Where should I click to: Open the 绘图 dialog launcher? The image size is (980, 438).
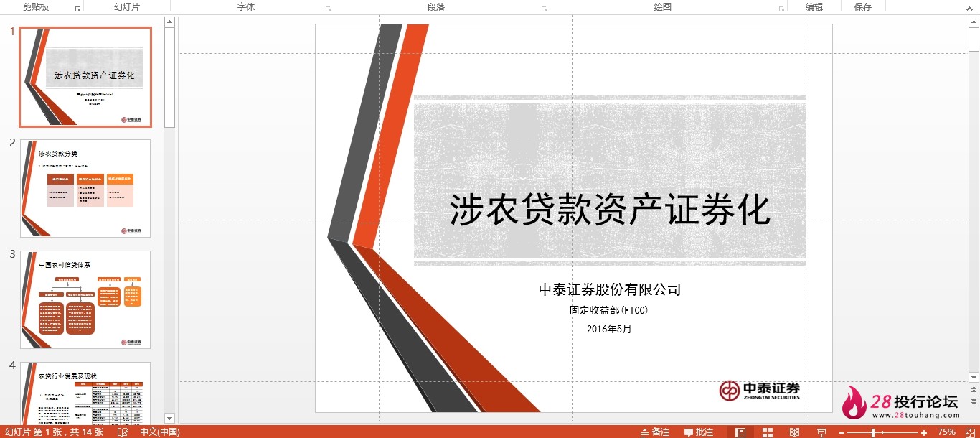[781, 9]
